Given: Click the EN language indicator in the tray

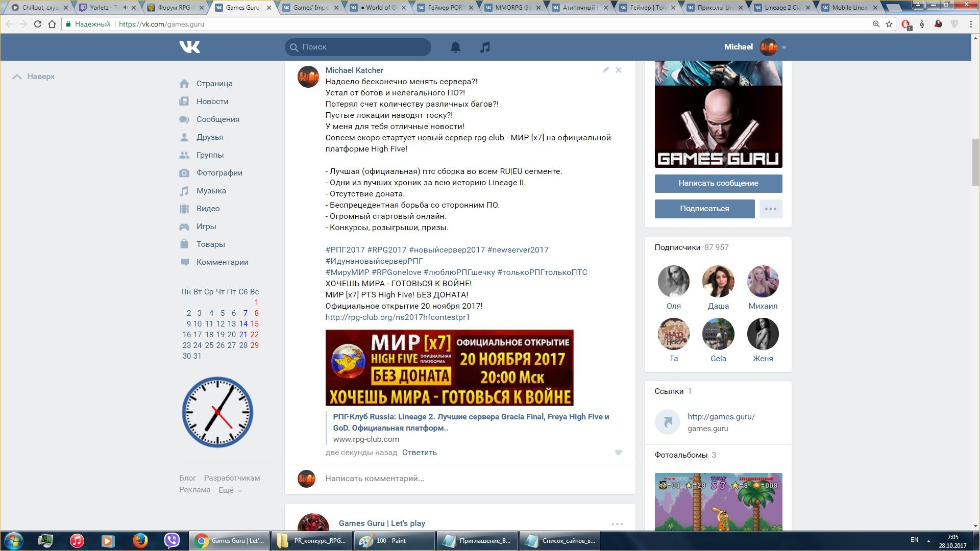Looking at the screenshot, I should click(x=914, y=540).
